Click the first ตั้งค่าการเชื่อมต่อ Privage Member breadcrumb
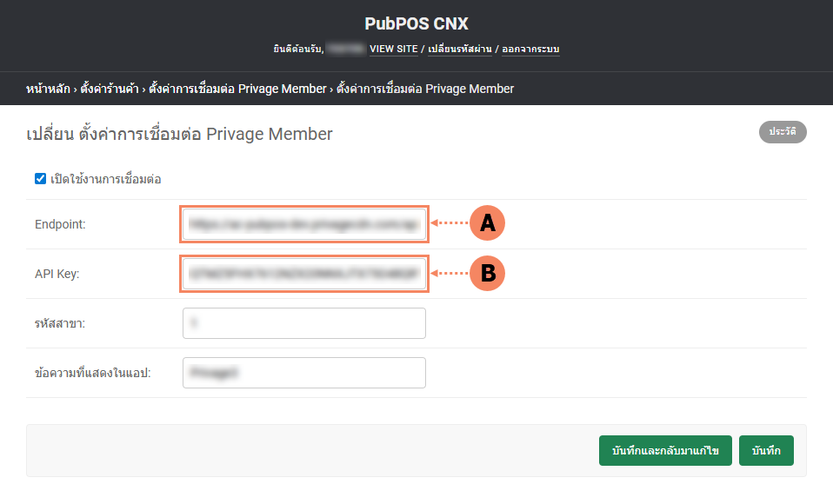Viewport: 833px width, 504px height. click(237, 89)
